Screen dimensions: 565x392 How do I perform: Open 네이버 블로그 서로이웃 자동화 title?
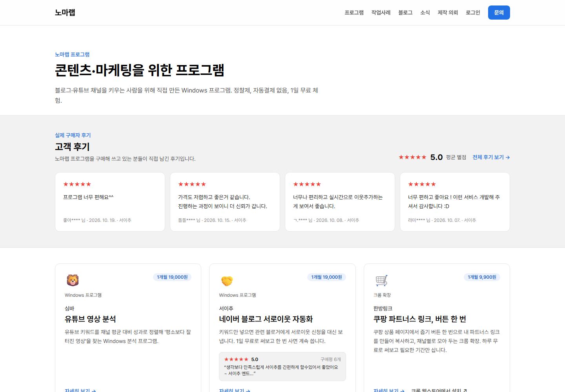click(266, 319)
